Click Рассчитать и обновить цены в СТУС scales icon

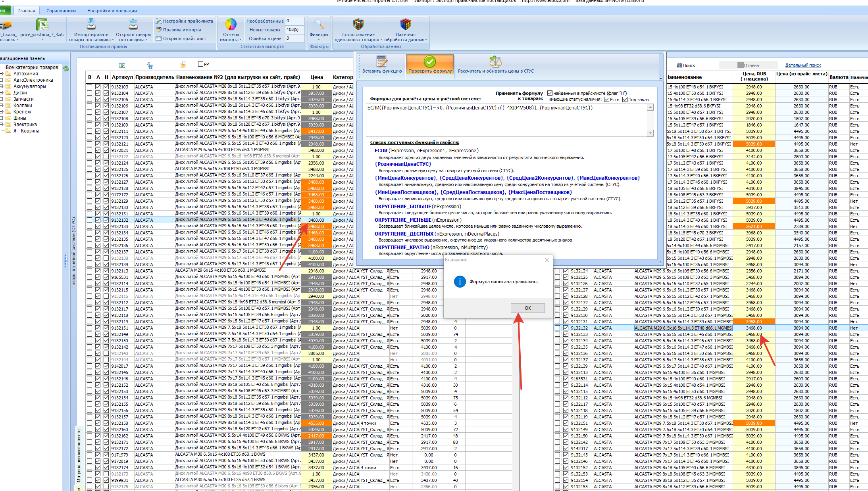pyautogui.click(x=495, y=61)
